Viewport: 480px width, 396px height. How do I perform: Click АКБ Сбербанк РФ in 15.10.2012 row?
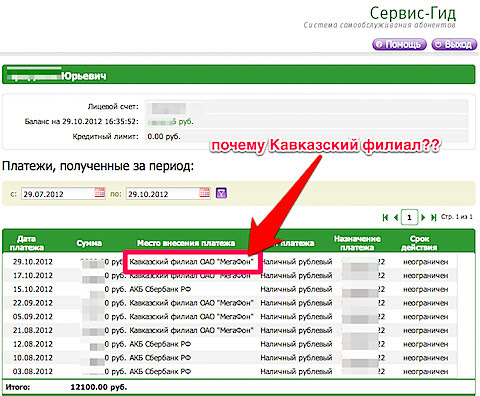(x=160, y=289)
